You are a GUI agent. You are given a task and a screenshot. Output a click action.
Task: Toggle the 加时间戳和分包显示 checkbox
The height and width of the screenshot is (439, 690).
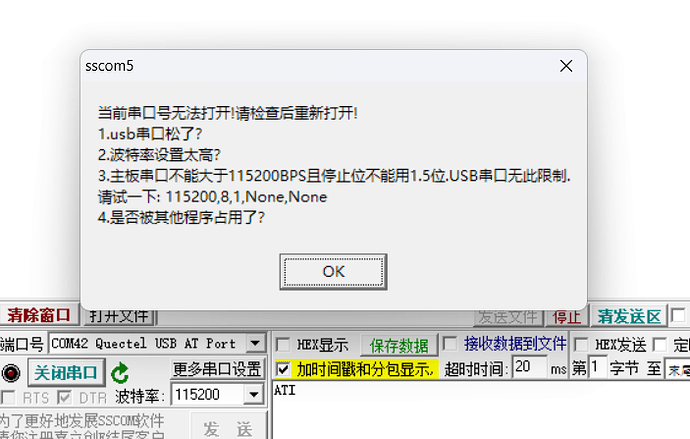[283, 369]
